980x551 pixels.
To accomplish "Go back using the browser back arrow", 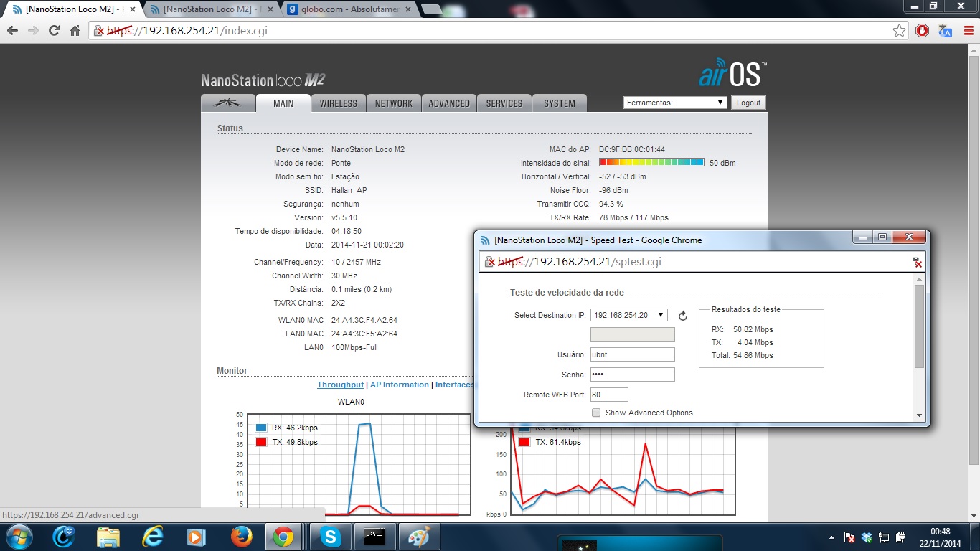I will click(x=12, y=31).
